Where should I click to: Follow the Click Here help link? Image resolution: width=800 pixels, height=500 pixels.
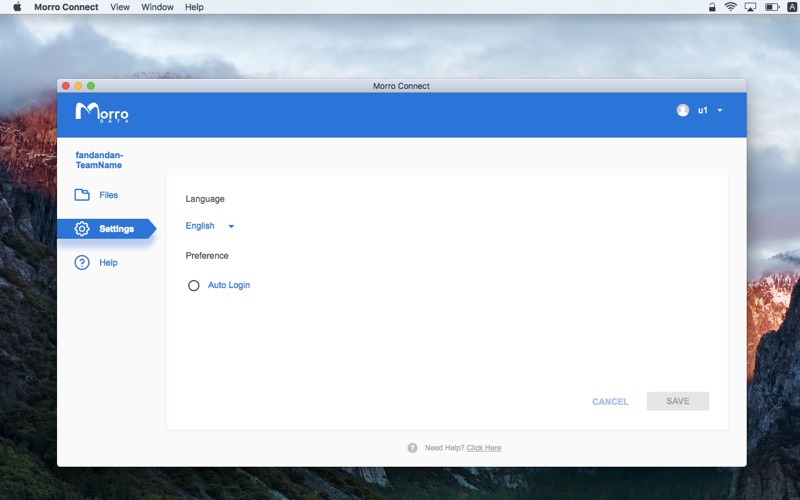click(x=484, y=448)
